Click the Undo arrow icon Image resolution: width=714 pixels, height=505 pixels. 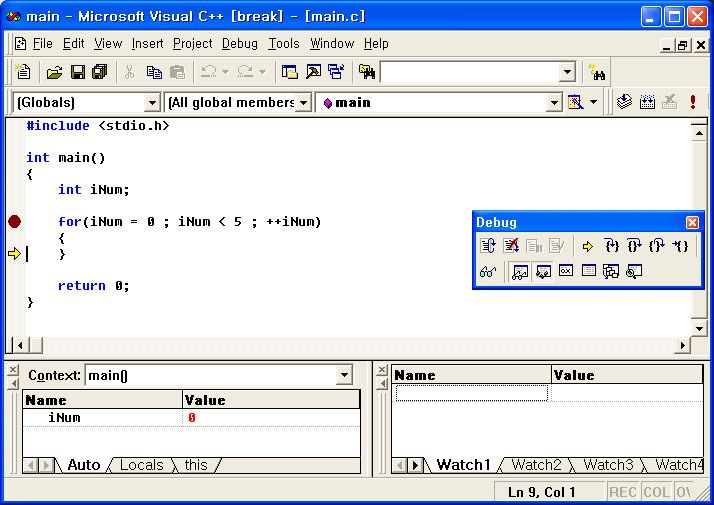point(209,72)
